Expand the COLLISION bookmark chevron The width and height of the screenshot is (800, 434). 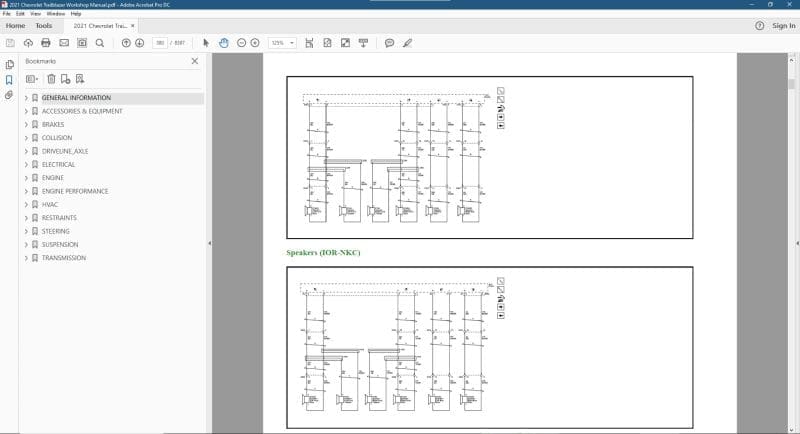pyautogui.click(x=26, y=138)
